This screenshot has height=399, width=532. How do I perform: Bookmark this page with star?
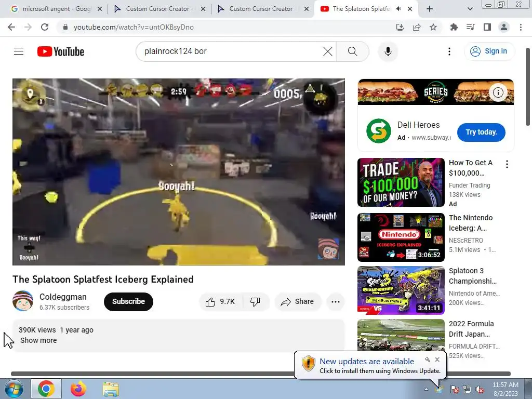(433, 27)
